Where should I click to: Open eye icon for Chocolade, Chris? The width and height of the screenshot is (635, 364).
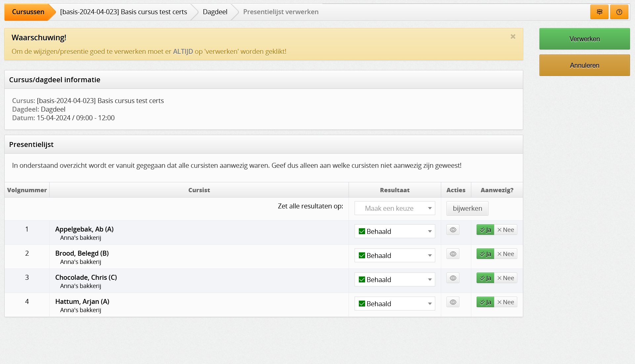coord(453,278)
